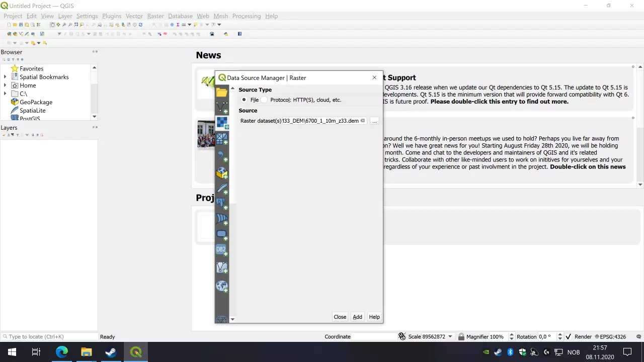Image resolution: width=644 pixels, height=362 pixels.
Task: Select the Delimited Text comma icon in dialog sidebar
Action: [222, 156]
